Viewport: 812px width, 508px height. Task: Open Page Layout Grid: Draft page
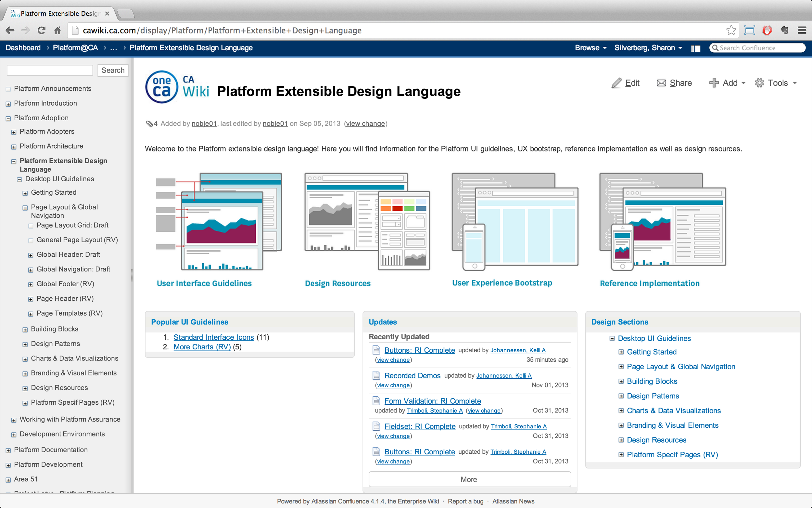[72, 225]
